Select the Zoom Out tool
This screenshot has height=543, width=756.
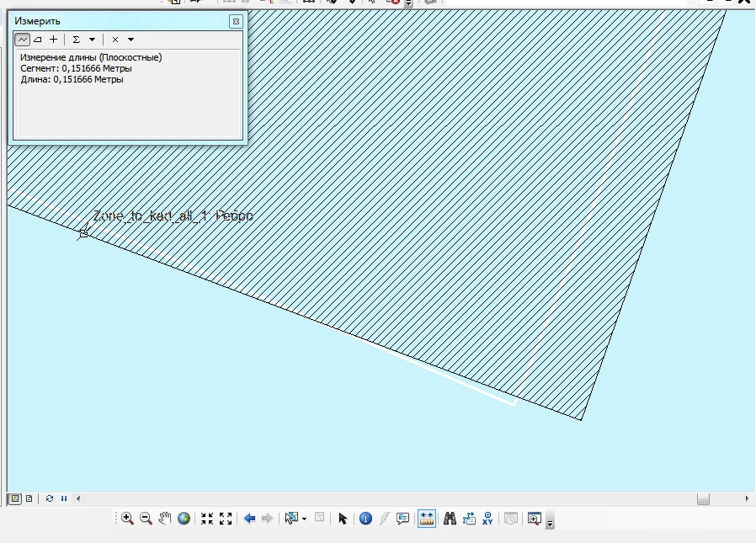(146, 519)
